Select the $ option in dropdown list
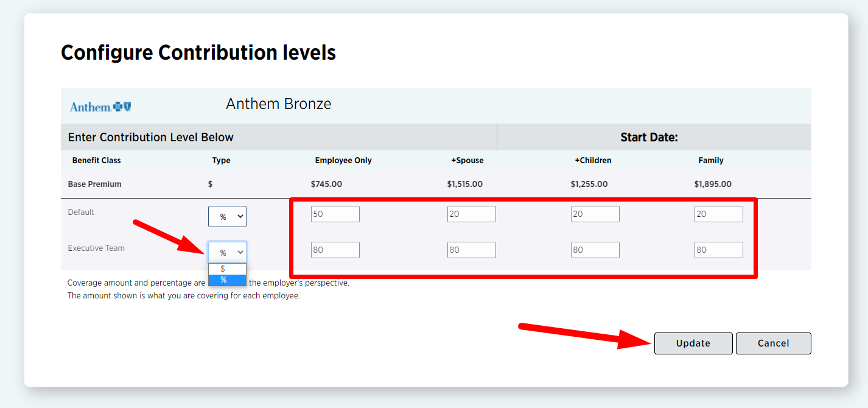 click(x=227, y=269)
